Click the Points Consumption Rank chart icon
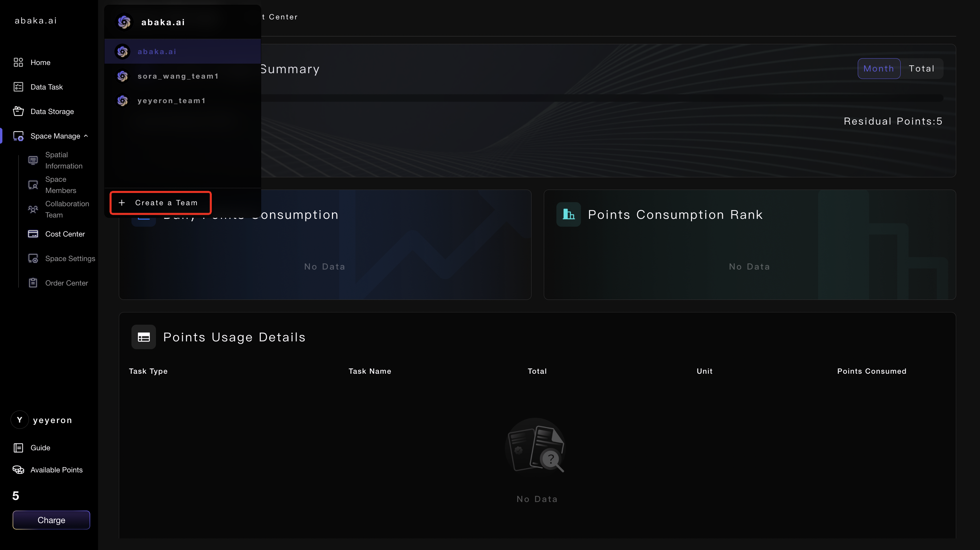Screen dimensions: 980x550 point(568,214)
